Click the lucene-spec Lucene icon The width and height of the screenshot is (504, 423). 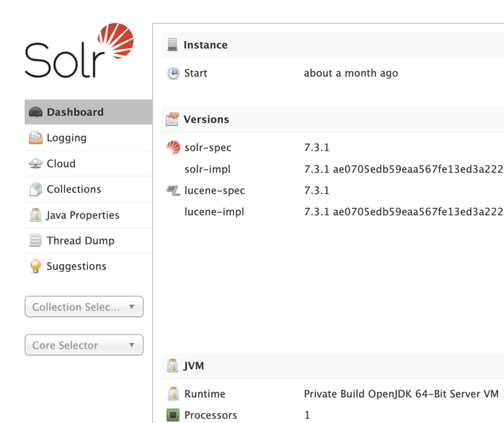pos(173,190)
